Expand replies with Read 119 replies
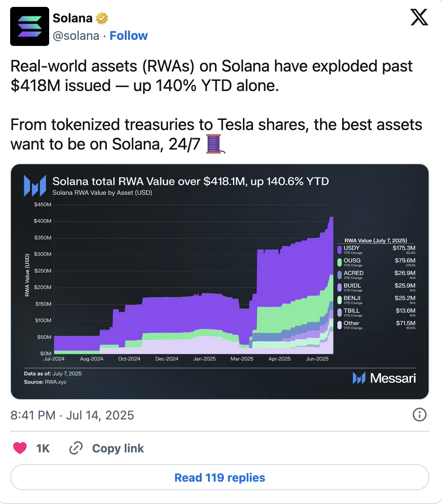 [x=220, y=478]
